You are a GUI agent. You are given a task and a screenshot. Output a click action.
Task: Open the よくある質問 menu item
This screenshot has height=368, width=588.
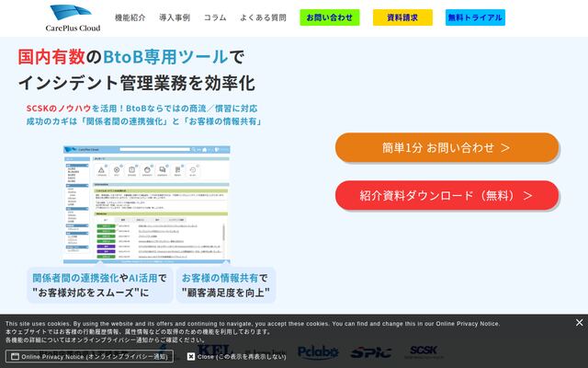click(x=264, y=17)
